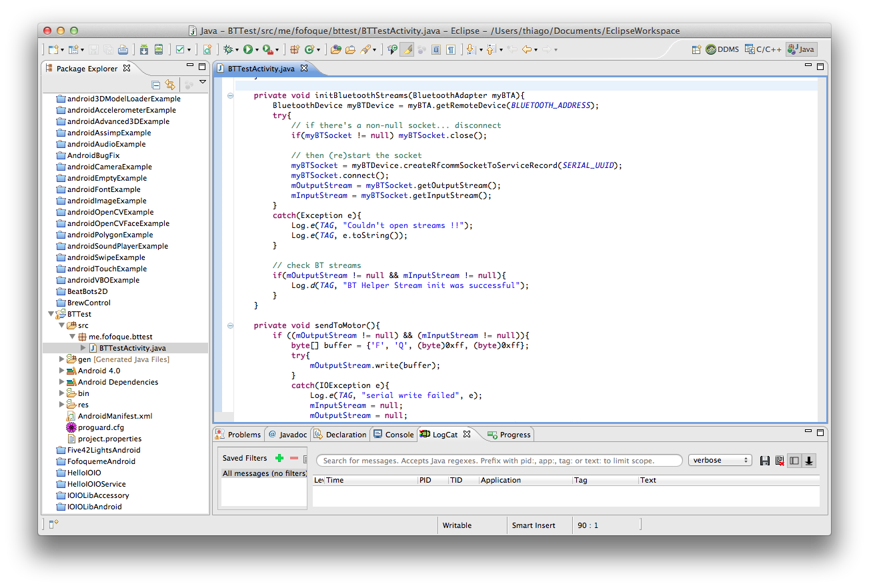The width and height of the screenshot is (869, 588).
Task: Open the Debug dropdown arrow
Action: click(x=237, y=50)
